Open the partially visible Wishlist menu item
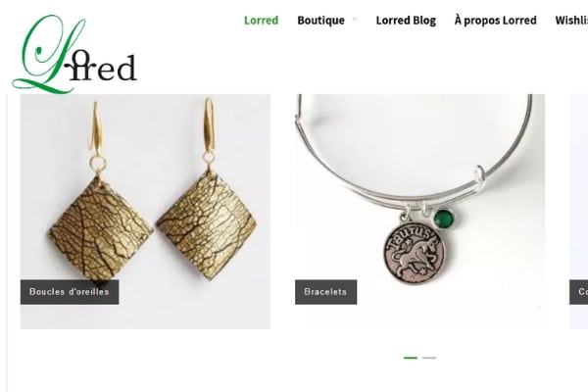The height and width of the screenshot is (392, 588). (571, 21)
